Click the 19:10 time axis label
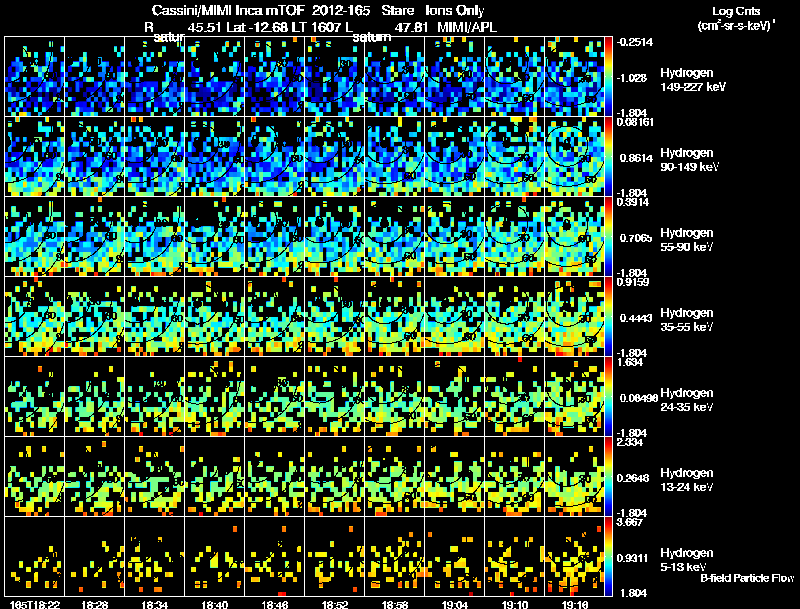Screen dimensions: 800x609 coord(514,604)
